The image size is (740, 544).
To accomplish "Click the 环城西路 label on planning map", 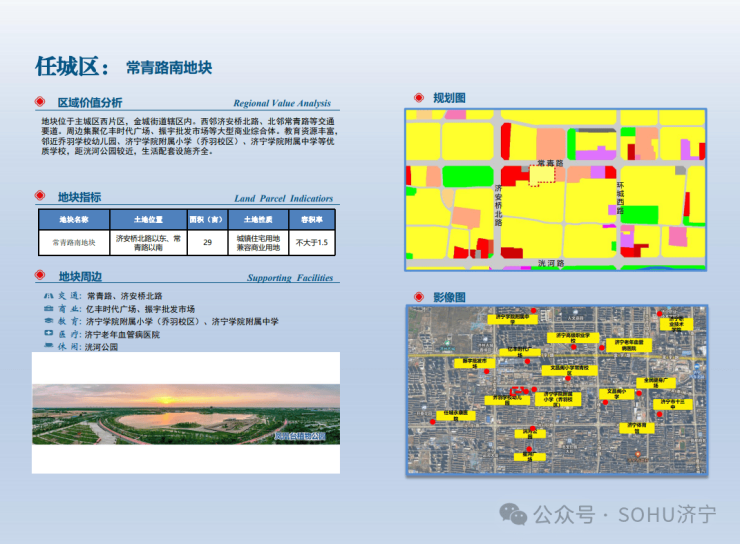I will click(x=620, y=198).
